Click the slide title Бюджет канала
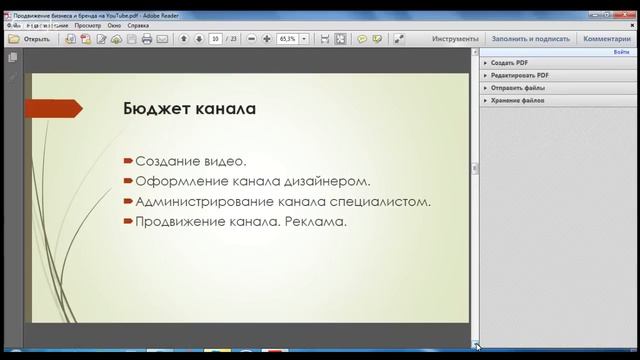This screenshot has height=360, width=640. pos(190,109)
